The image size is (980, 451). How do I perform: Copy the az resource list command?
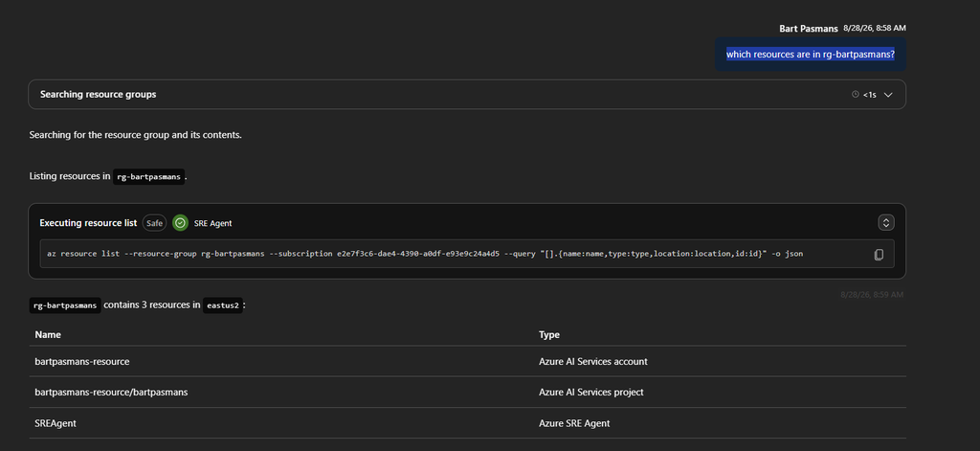coord(879,255)
